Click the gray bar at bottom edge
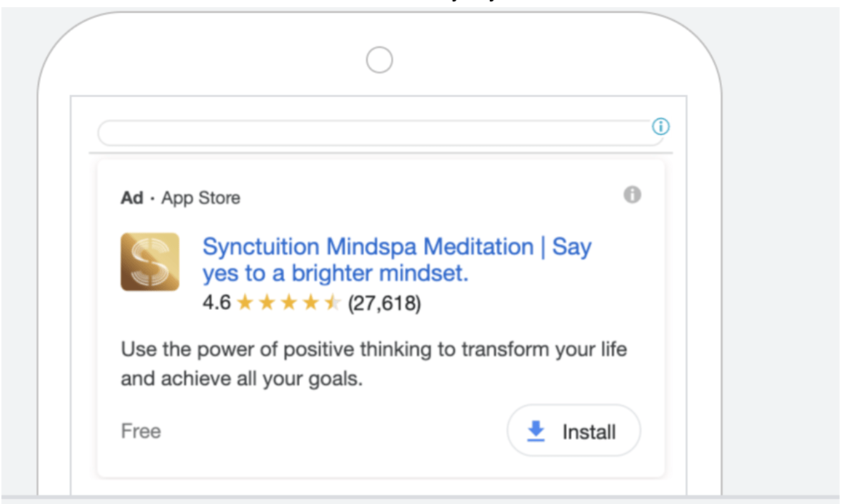Screen dimensions: 841x504 point(420,500)
